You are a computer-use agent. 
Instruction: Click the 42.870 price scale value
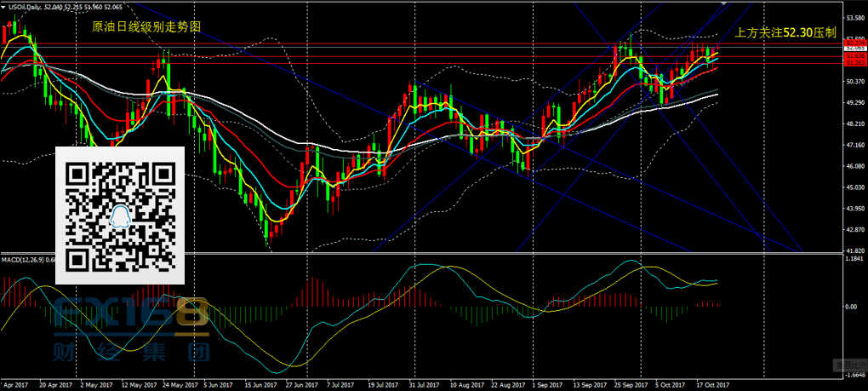click(x=854, y=230)
